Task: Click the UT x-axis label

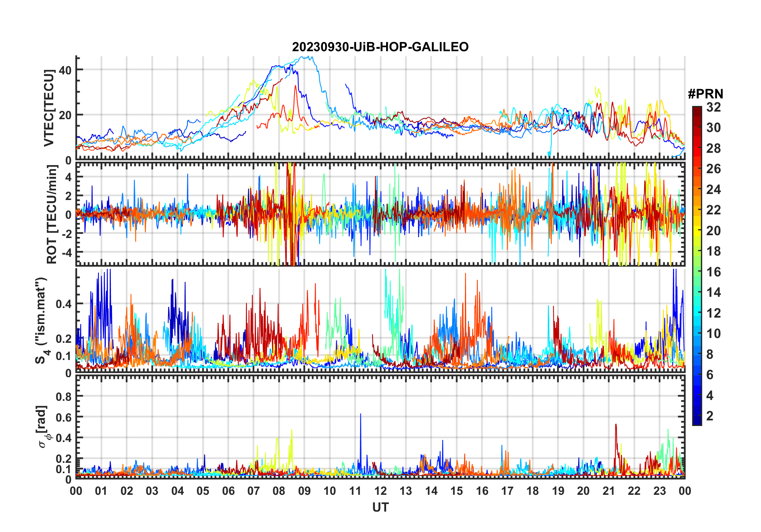Action: point(380,508)
